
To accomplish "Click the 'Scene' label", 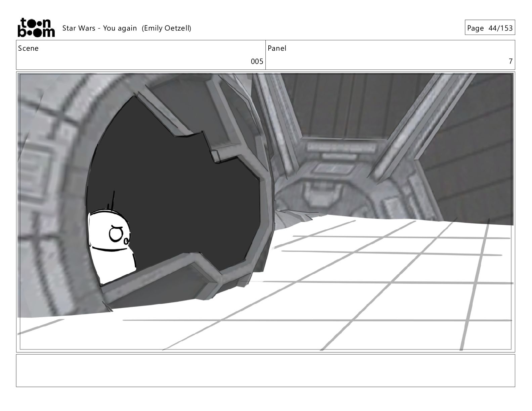I will [28, 48].
